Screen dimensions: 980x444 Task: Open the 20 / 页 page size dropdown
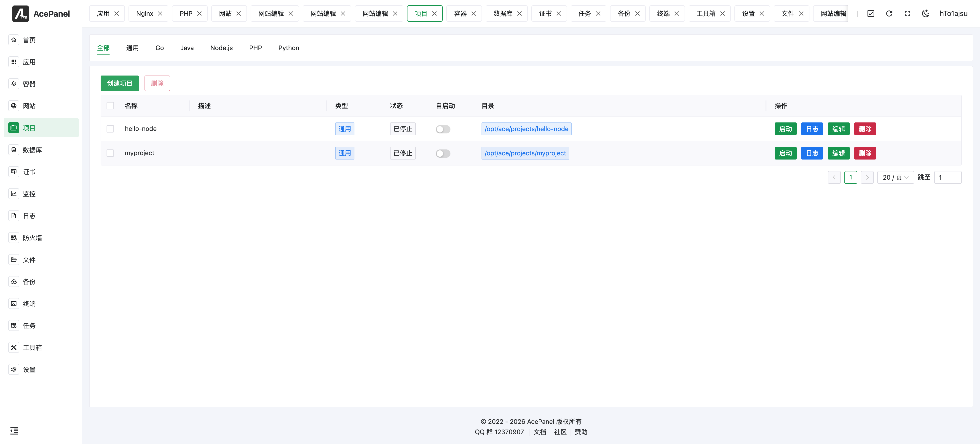895,177
